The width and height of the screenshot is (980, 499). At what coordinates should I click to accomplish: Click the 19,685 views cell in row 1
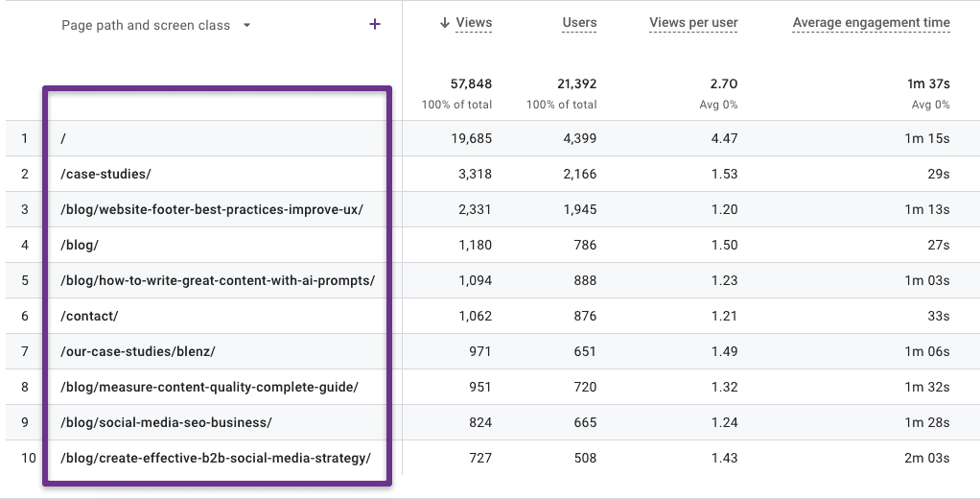[470, 138]
